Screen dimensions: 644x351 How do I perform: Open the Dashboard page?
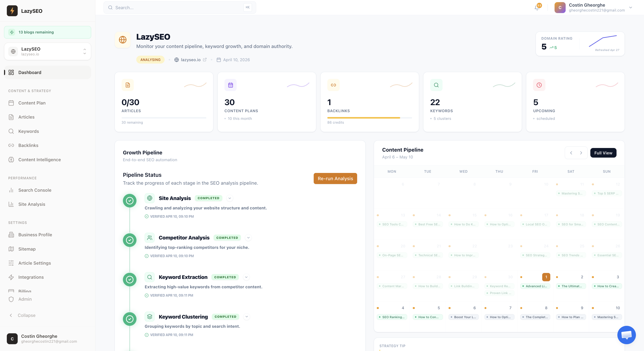[x=47, y=72]
